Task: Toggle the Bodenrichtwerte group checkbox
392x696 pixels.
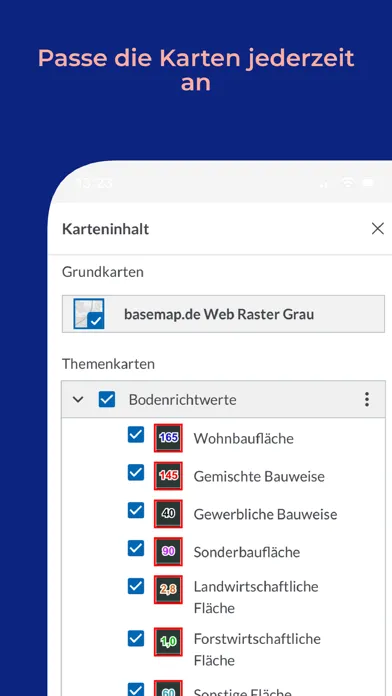Action: pos(107,399)
